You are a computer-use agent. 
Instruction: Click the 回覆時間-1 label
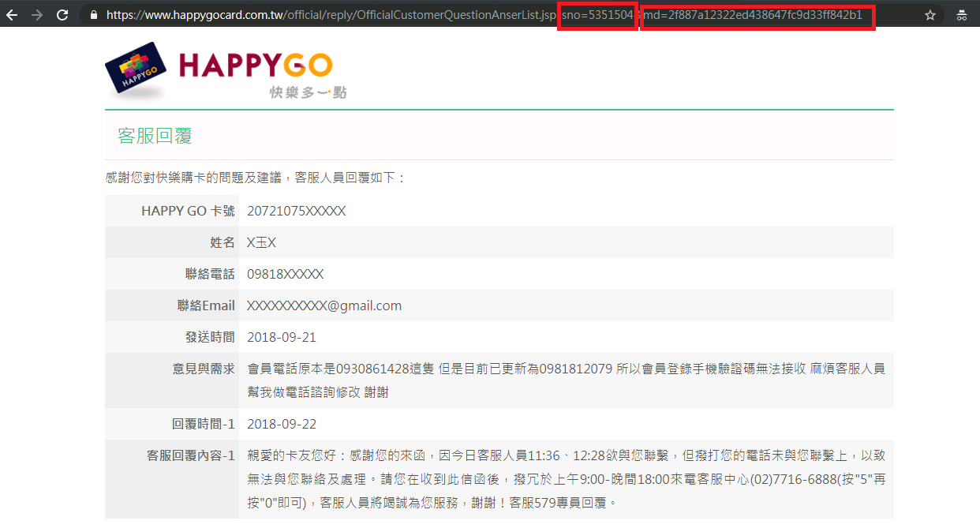(204, 424)
